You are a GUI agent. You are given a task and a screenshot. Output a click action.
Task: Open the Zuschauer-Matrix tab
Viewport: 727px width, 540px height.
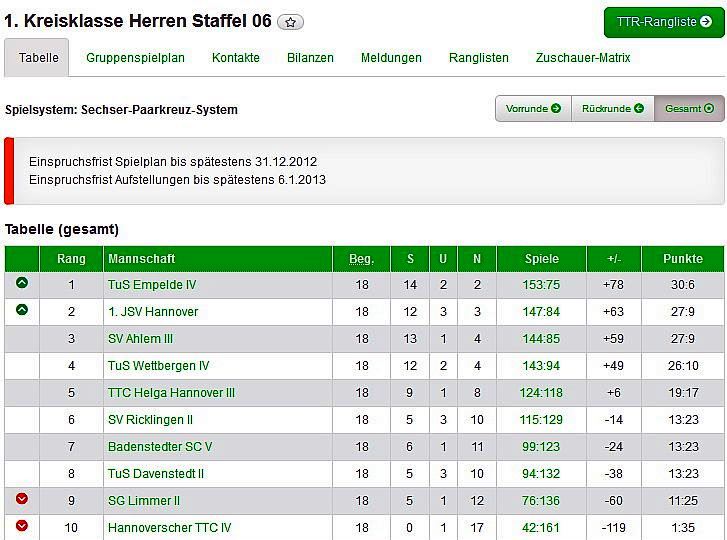point(583,58)
